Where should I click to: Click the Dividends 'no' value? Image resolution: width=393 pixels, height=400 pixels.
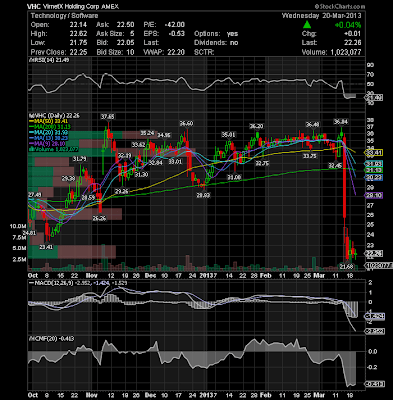coord(234,43)
